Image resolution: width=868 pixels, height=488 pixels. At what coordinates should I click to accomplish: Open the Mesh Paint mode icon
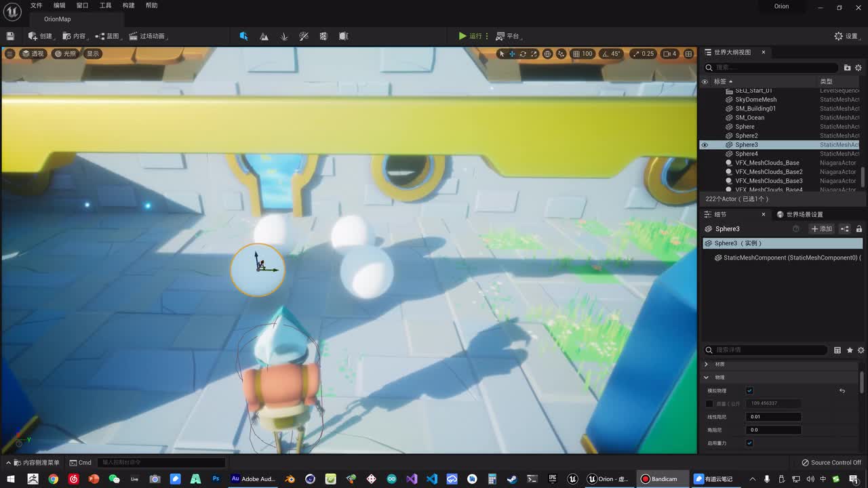(x=304, y=36)
